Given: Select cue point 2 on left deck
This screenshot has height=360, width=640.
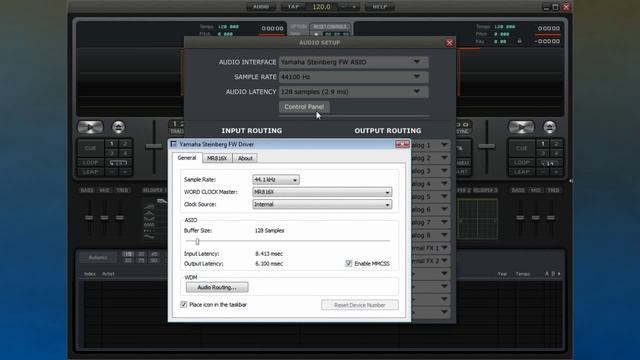Looking at the screenshot, I should point(125,144).
